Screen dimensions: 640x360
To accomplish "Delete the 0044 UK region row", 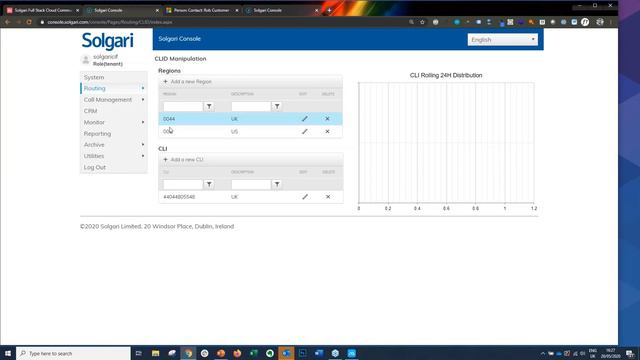I will pyautogui.click(x=327, y=119).
